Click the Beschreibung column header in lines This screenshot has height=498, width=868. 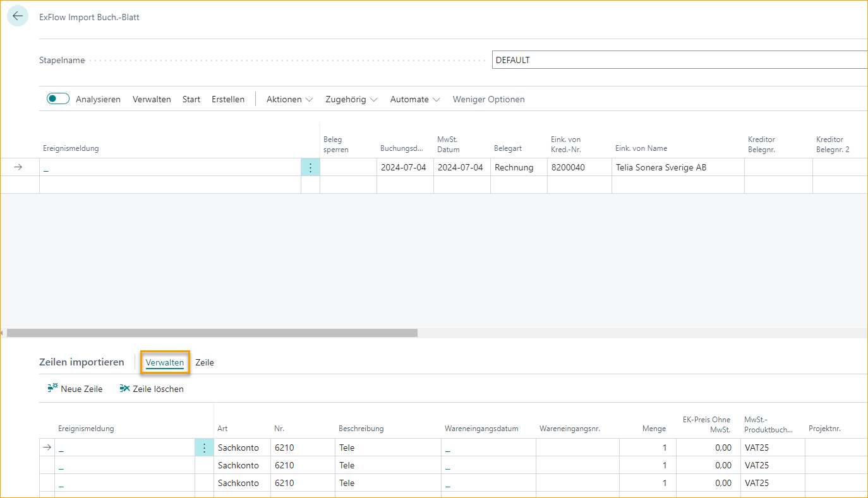point(361,429)
